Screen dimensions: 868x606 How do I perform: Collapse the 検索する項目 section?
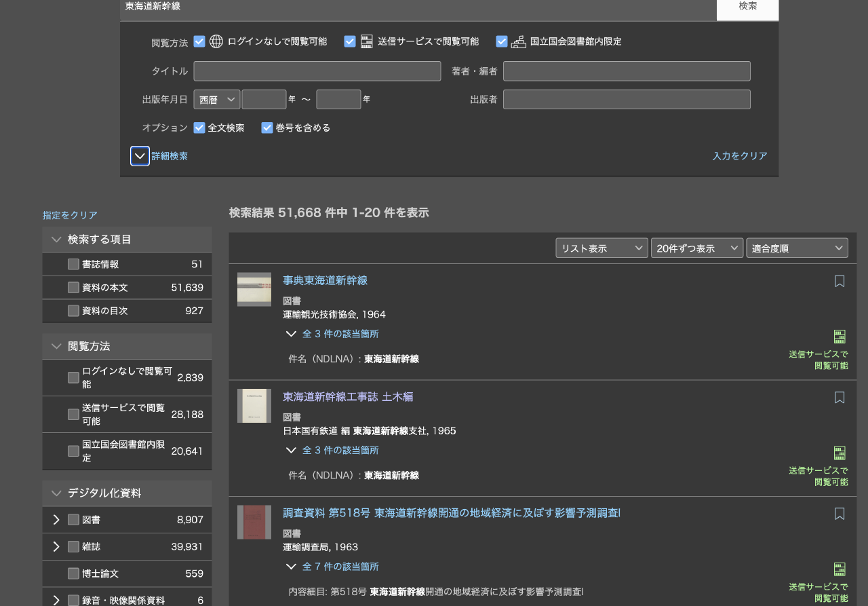pos(56,240)
